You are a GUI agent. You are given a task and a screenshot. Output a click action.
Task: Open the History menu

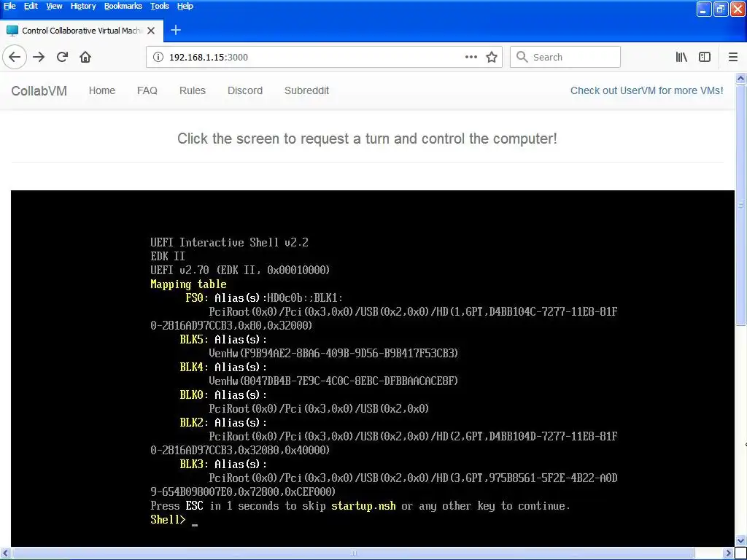(83, 6)
